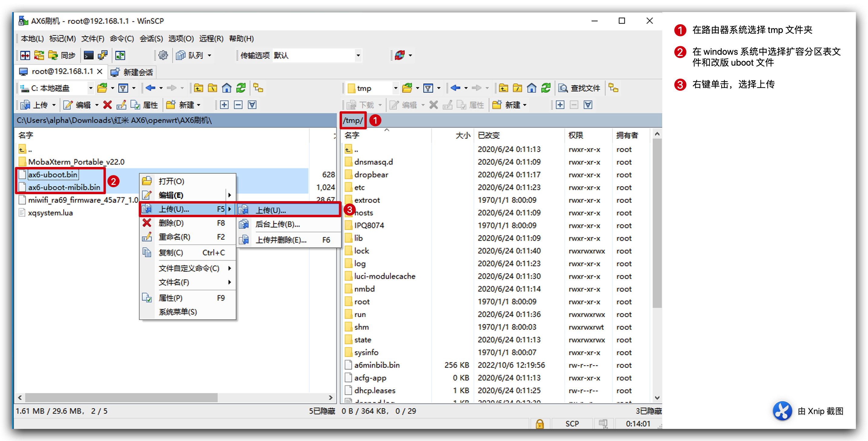Close the root@192.168.1.1 session tab

pyautogui.click(x=100, y=72)
